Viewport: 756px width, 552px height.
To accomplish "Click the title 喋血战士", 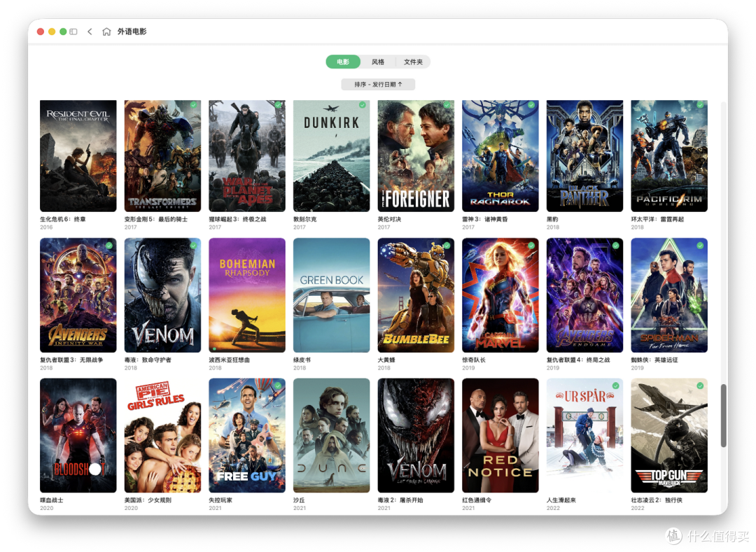I will pos(52,500).
